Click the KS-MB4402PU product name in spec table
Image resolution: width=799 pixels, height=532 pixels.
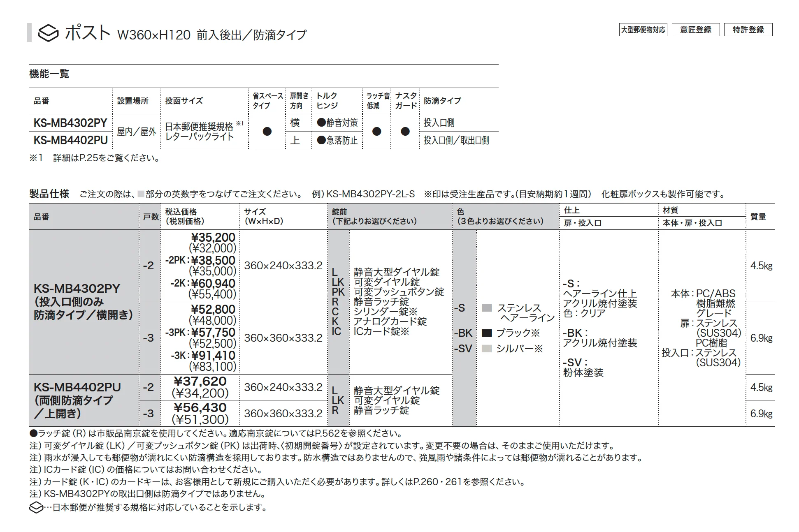[x=77, y=387]
